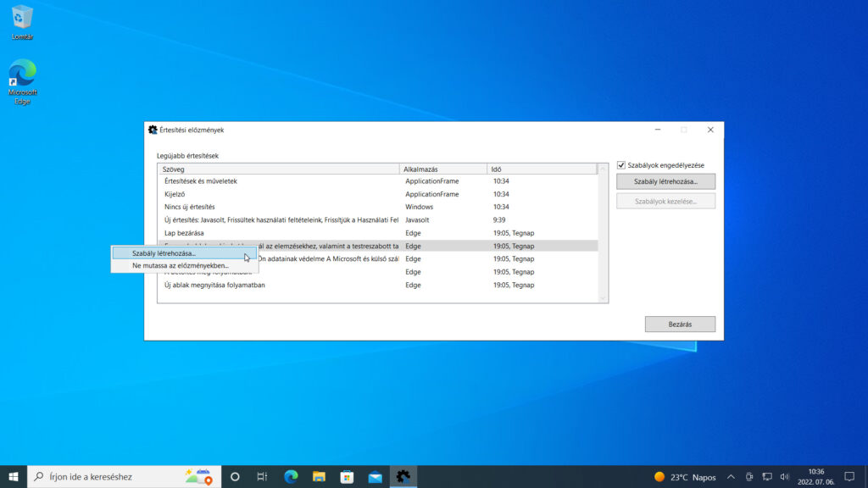Toggle Szabályok engedélyezése checkbox
868x488 pixels.
(x=621, y=165)
